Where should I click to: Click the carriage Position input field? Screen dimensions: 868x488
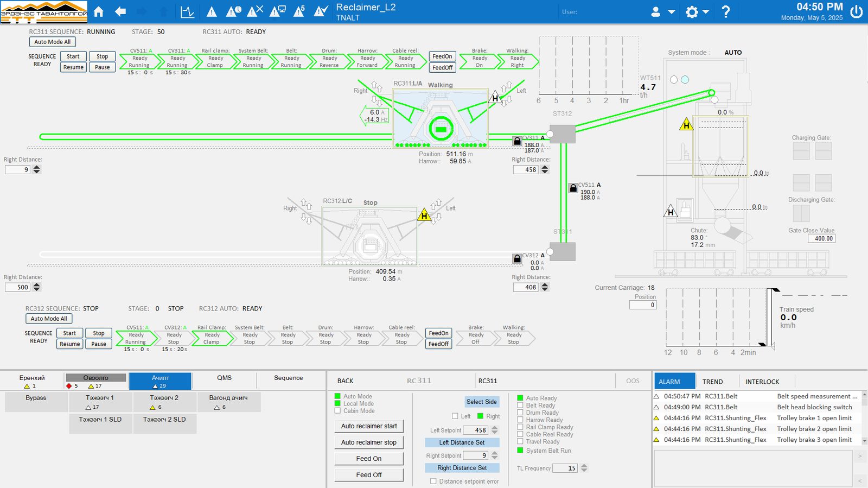pyautogui.click(x=643, y=305)
